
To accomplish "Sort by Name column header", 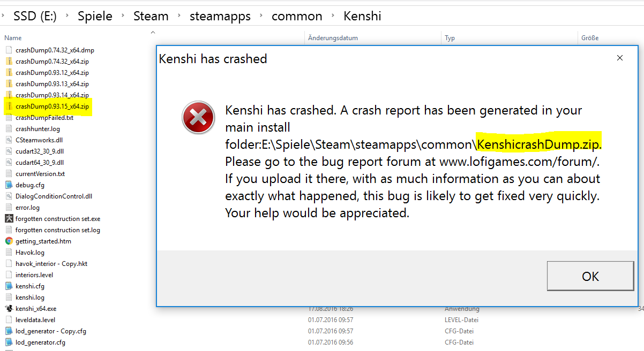I will [13, 38].
